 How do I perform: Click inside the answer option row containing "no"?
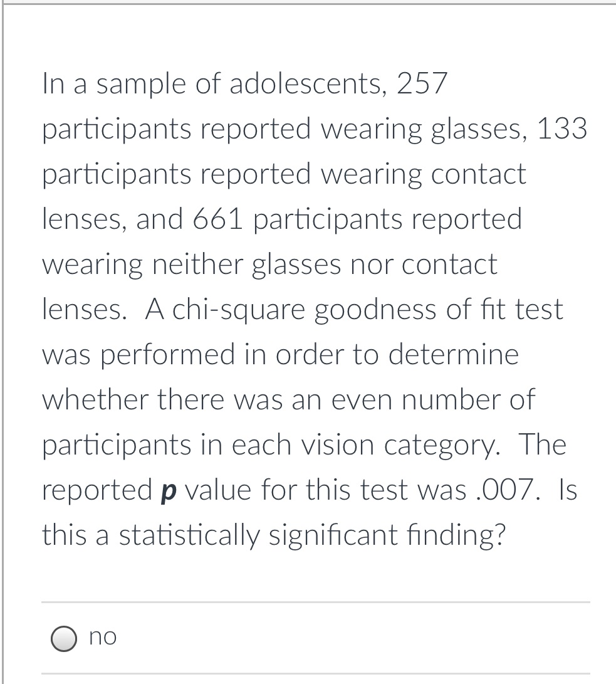click(x=251, y=638)
